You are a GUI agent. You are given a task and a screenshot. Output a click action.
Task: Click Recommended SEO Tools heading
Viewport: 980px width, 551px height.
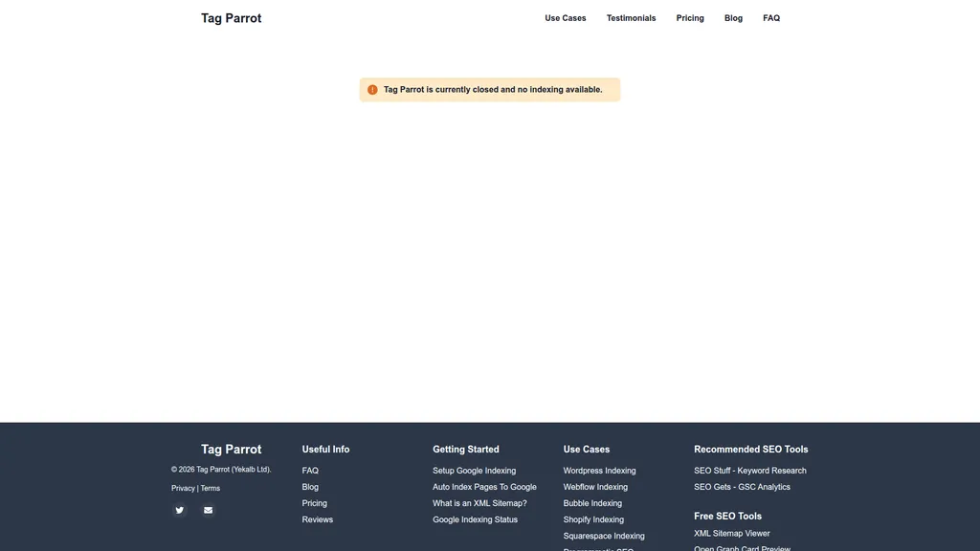pyautogui.click(x=750, y=450)
